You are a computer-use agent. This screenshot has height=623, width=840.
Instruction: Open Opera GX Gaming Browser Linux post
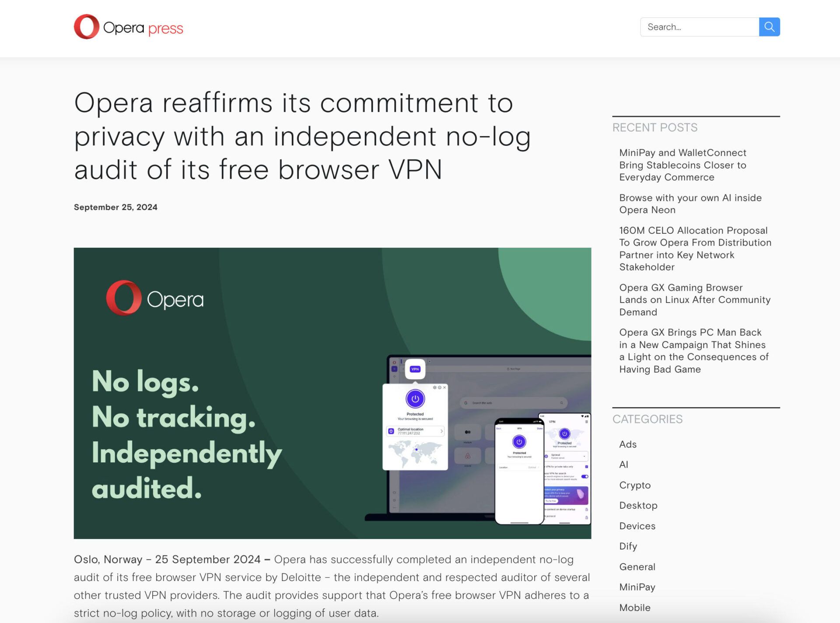pyautogui.click(x=695, y=300)
